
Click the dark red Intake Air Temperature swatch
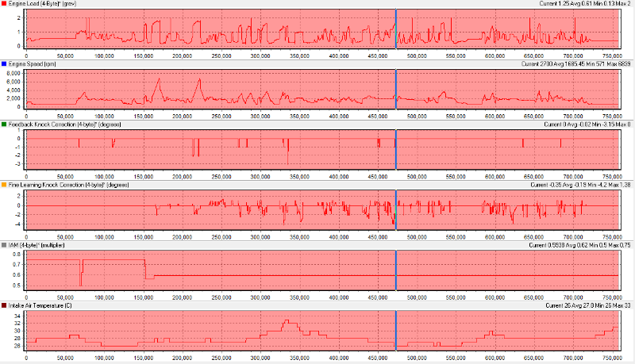4,305
